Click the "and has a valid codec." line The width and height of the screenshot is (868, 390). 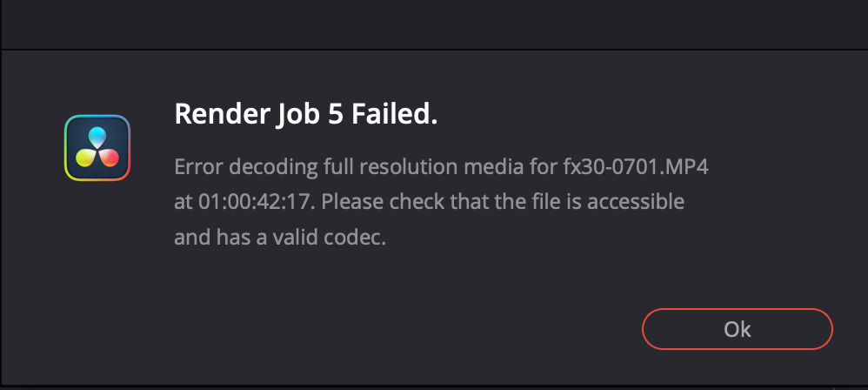(279, 238)
